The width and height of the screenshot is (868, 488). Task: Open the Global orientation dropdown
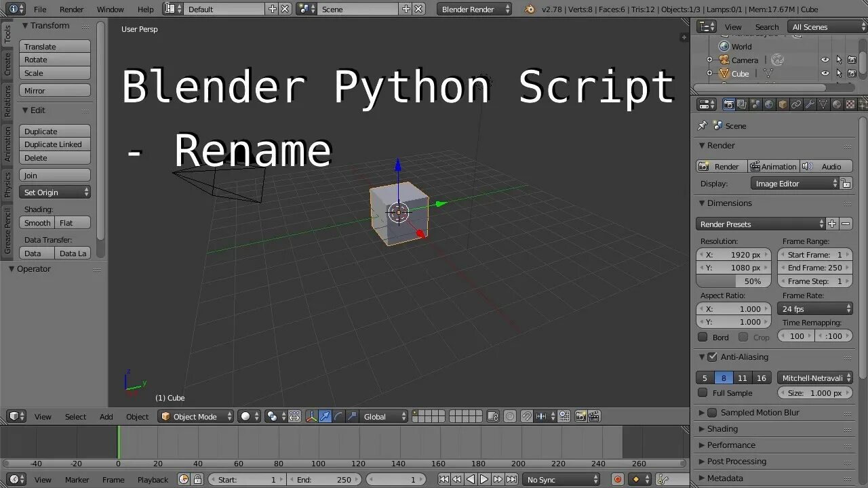(384, 416)
